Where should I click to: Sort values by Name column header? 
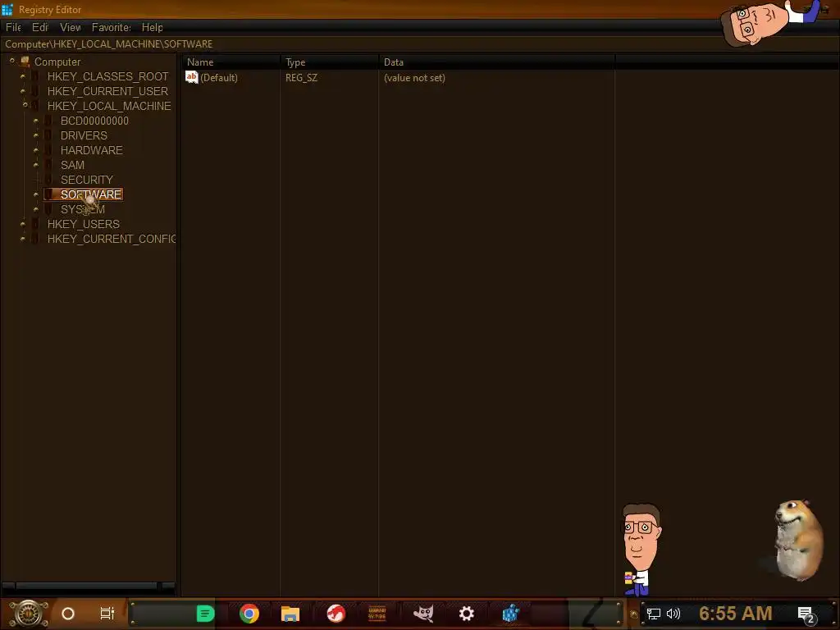point(231,62)
